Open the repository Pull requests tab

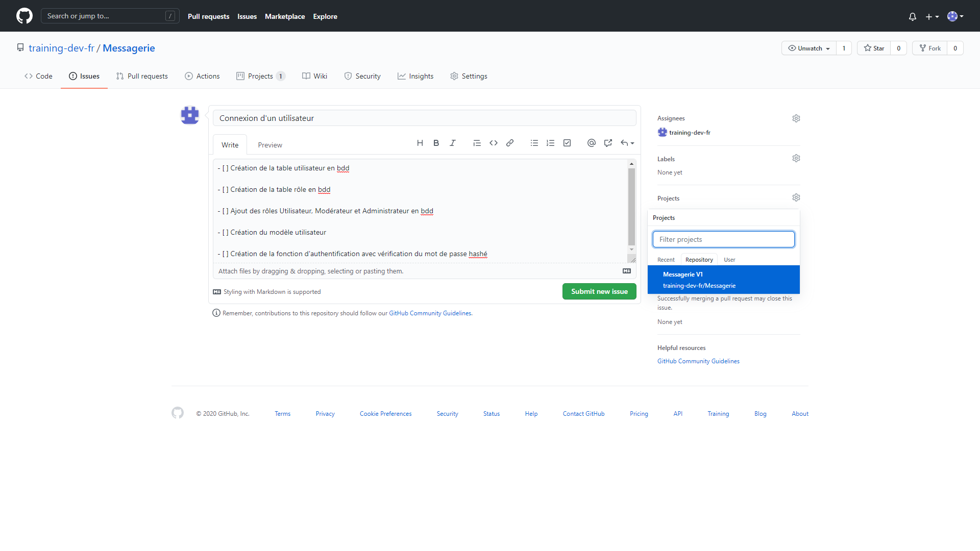pos(142,76)
